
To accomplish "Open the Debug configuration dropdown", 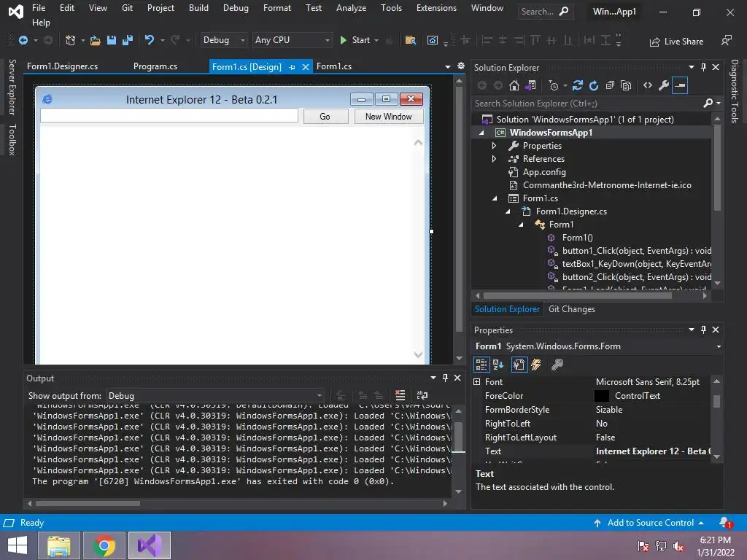I will pyautogui.click(x=223, y=41).
